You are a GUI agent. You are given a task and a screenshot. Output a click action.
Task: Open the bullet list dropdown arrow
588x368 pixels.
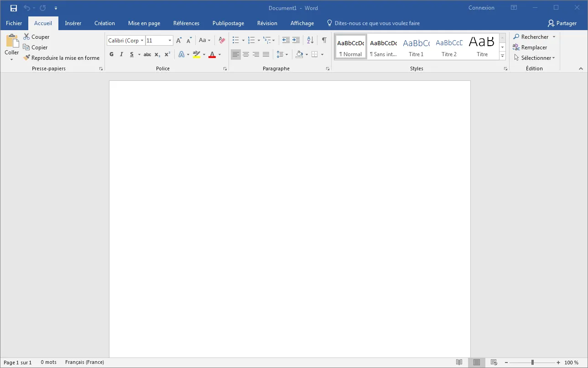coord(243,41)
